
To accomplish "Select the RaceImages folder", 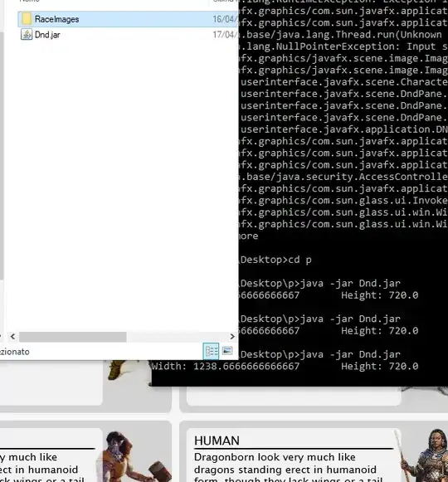I will pos(128,19).
